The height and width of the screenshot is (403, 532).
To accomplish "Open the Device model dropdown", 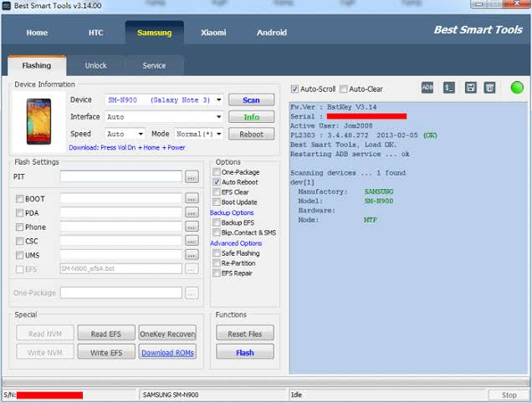I will pos(219,100).
